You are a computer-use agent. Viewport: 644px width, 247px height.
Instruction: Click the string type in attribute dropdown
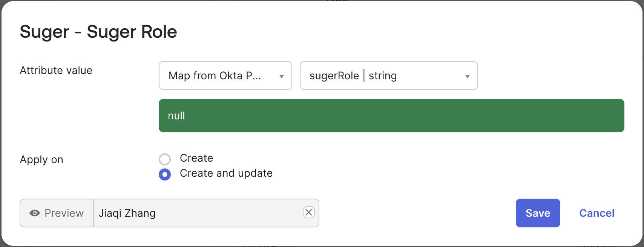point(383,76)
